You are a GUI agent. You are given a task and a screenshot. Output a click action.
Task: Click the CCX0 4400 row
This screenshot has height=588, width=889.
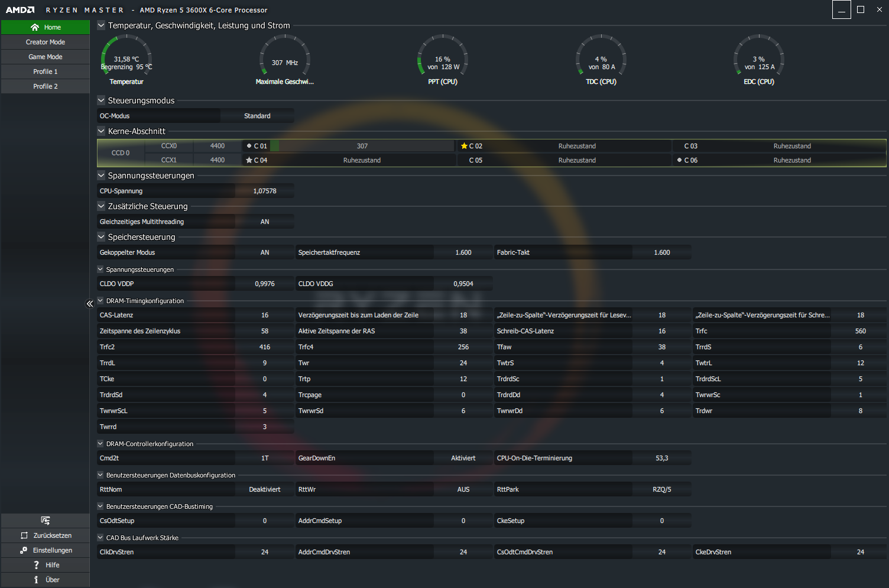(x=193, y=146)
